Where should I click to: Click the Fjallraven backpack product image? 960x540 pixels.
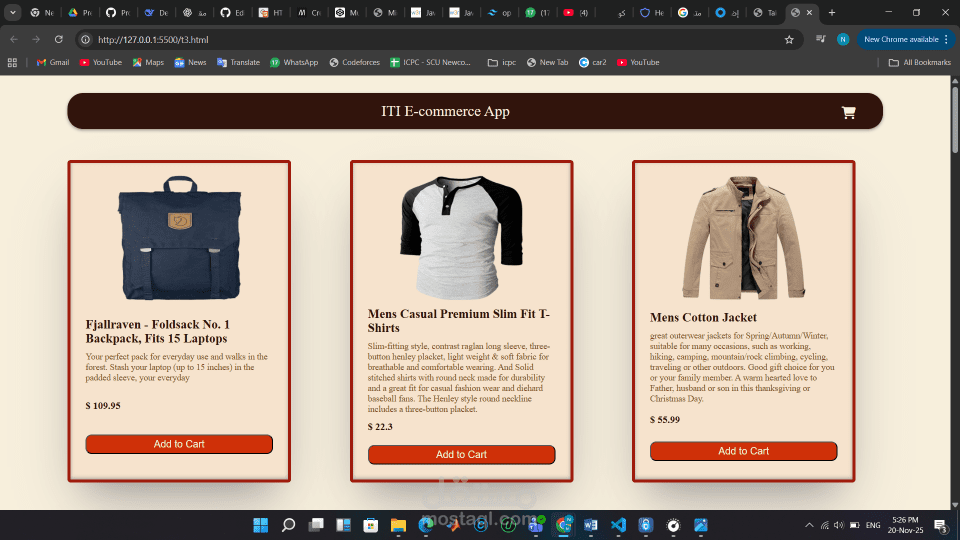coord(179,238)
